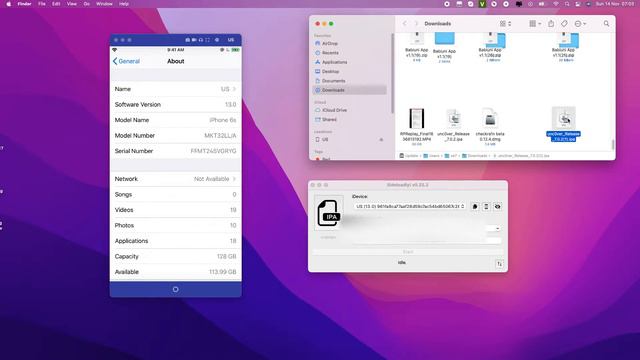Go back in Finder Downloads window
640x360 pixels.
404,24
